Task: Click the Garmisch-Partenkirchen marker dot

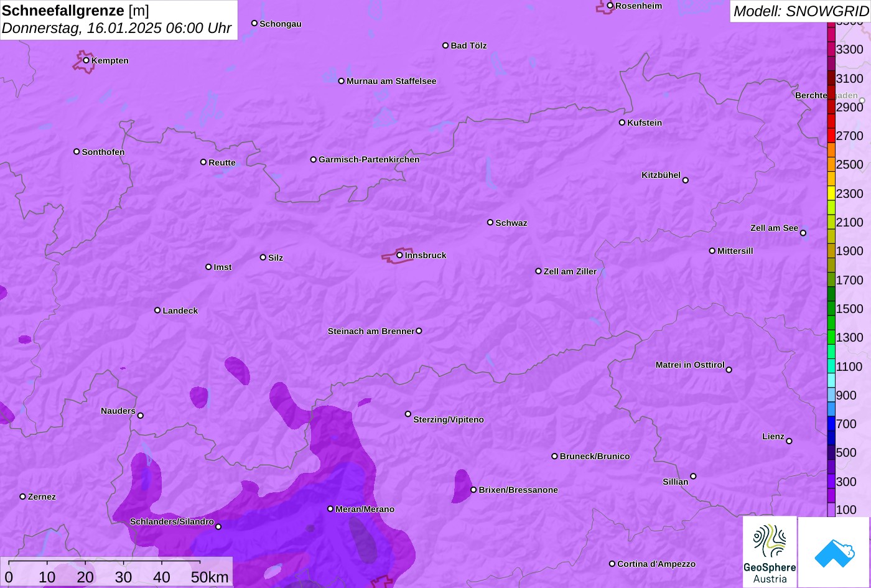Action: coord(314,159)
